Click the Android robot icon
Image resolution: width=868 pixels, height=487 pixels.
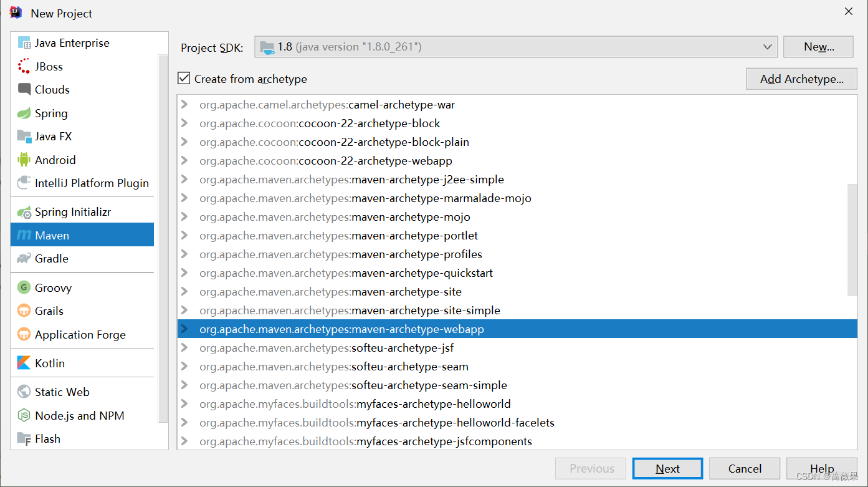click(24, 160)
